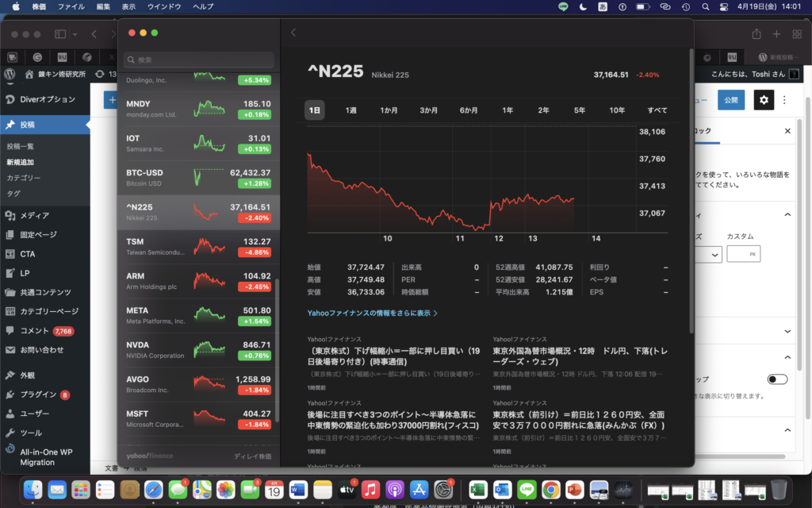Click the Media (メディア) sidebar item
This screenshot has width=812, height=508.
tap(34, 215)
